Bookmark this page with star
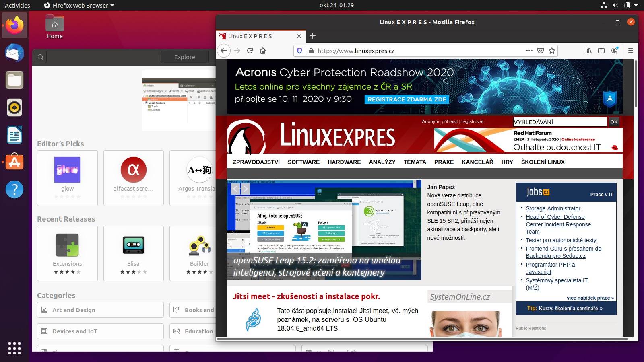Screen dimensions: 644x362 (552, 51)
